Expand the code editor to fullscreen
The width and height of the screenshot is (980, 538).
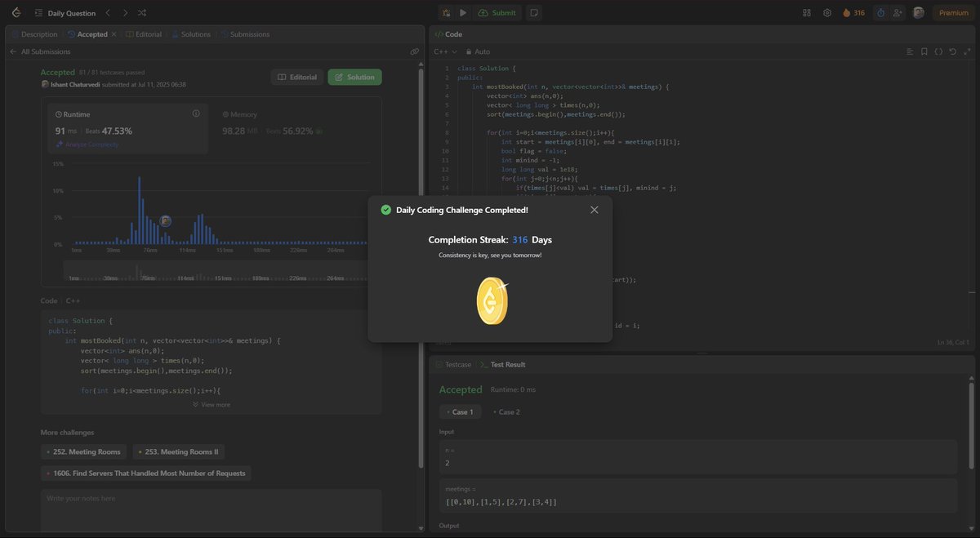click(966, 51)
